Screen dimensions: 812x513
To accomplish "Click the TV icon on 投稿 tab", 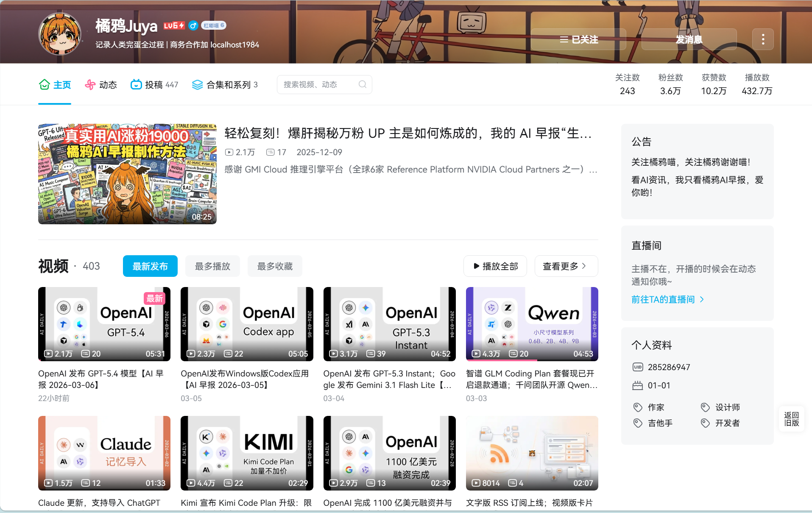I will click(x=136, y=84).
